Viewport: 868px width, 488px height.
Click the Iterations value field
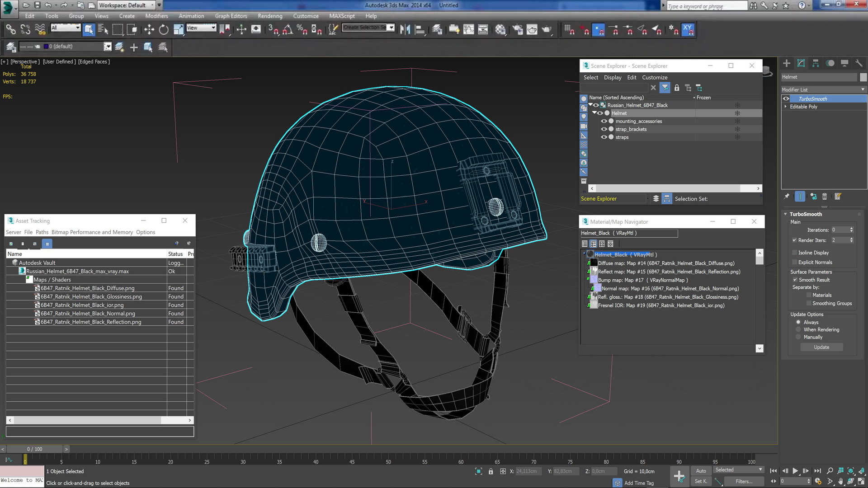point(840,230)
